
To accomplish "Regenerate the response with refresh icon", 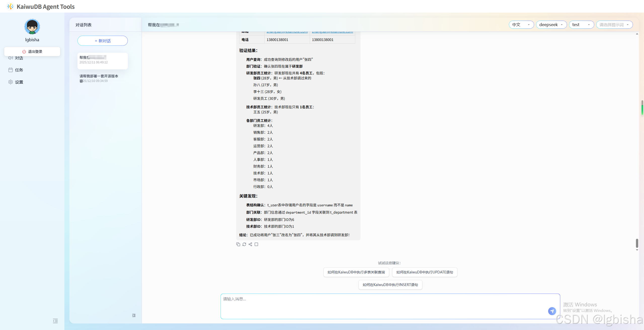I will tap(244, 244).
